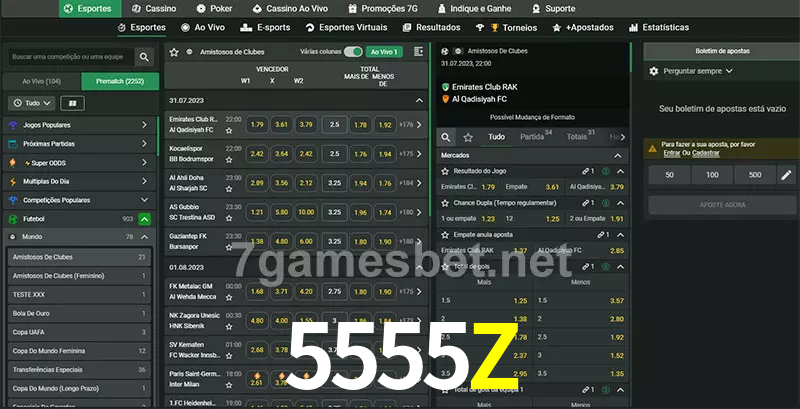Switch layout with the grid view icon
800x409 pixels.
71,103
